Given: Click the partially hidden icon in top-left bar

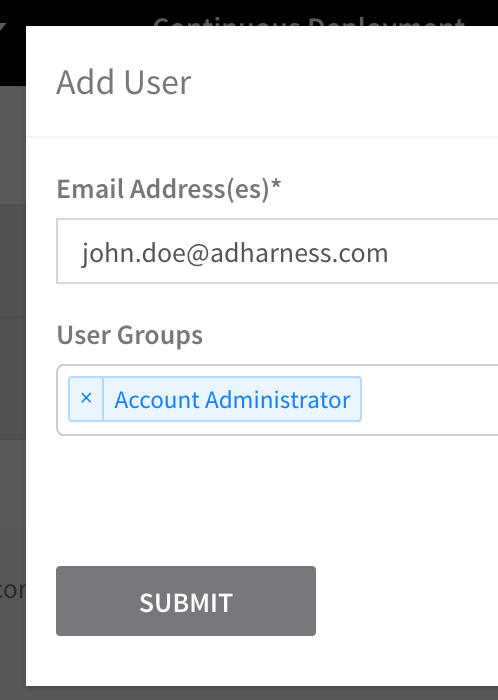Looking at the screenshot, I should coord(3,27).
